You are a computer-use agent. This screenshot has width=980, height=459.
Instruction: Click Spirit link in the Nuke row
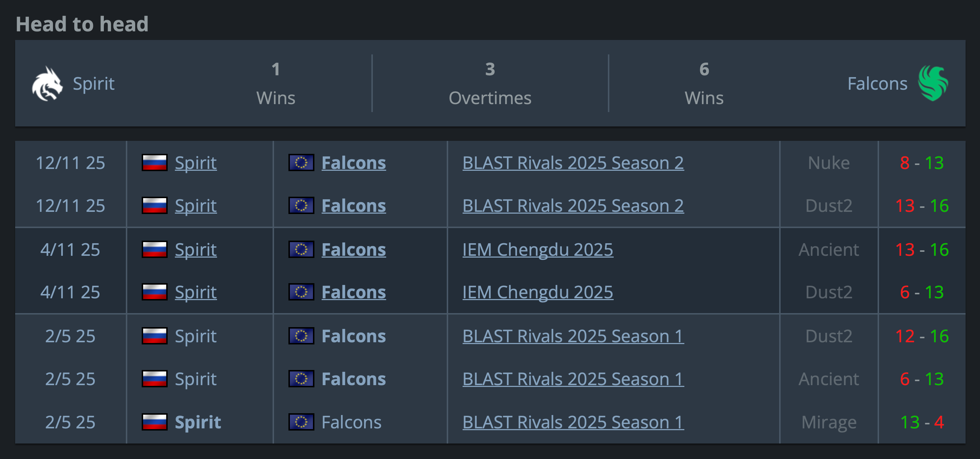point(195,163)
